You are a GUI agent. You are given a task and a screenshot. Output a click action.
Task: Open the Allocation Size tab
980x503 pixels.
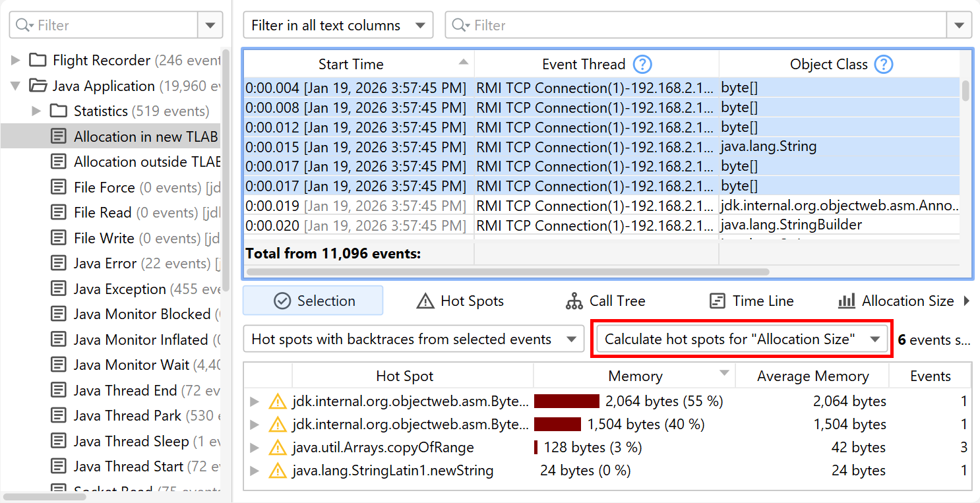(896, 301)
